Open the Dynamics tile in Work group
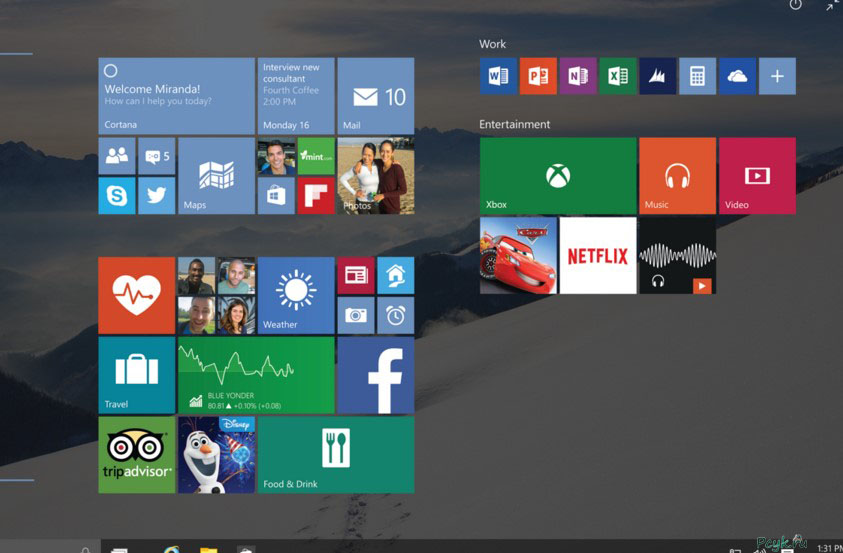The width and height of the screenshot is (843, 553). 658,76
